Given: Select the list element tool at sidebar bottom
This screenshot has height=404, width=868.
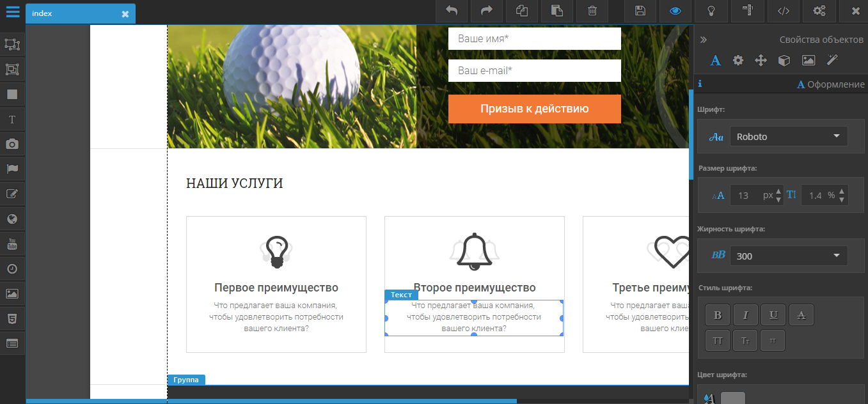Looking at the screenshot, I should [x=12, y=343].
